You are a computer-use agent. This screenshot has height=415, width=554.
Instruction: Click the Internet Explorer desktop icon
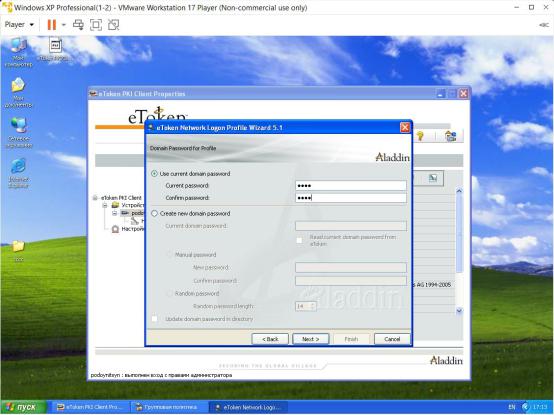click(x=18, y=173)
